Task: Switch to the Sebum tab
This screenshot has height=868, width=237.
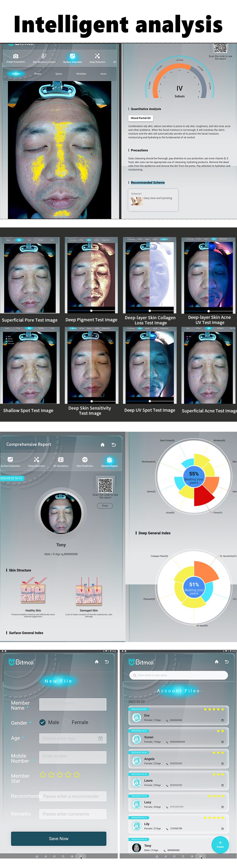Action: click(16, 73)
